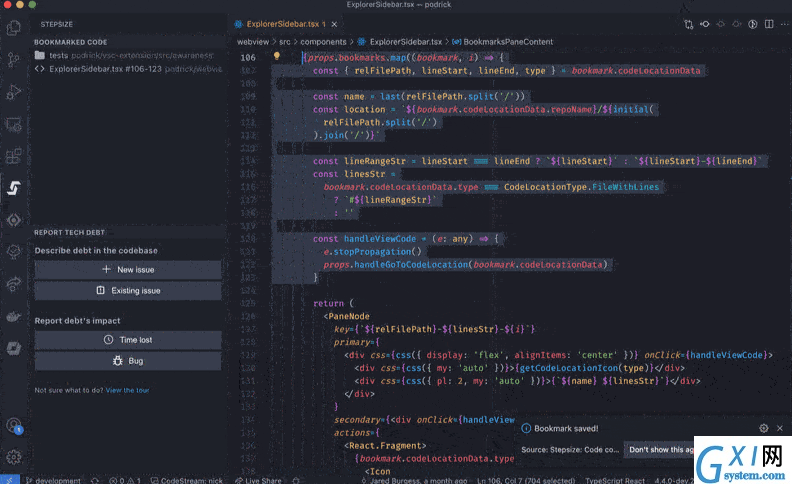Open the editor More Actions ellipsis
This screenshot has width=792, height=484.
[784, 24]
